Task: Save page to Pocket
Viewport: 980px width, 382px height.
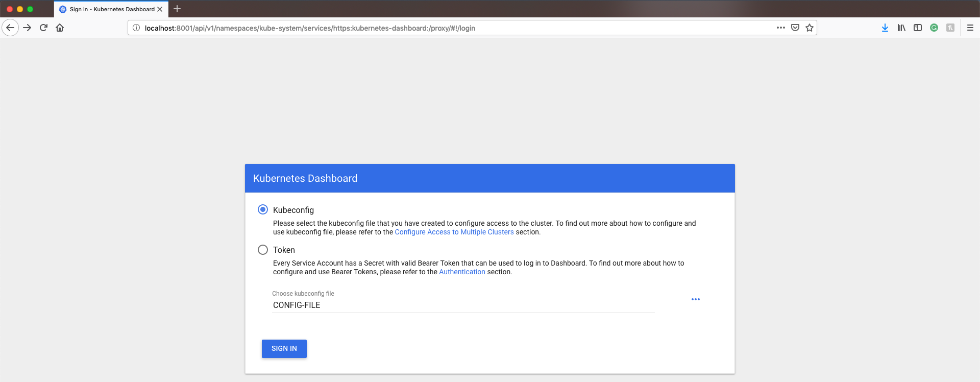Action: (x=795, y=28)
